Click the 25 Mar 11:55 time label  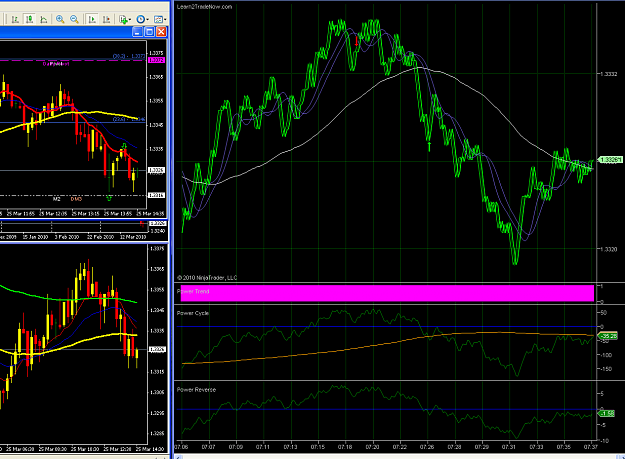21,214
